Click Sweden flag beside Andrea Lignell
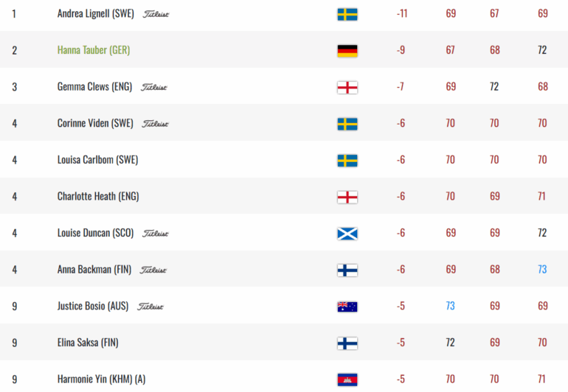The image size is (568, 392). [347, 14]
